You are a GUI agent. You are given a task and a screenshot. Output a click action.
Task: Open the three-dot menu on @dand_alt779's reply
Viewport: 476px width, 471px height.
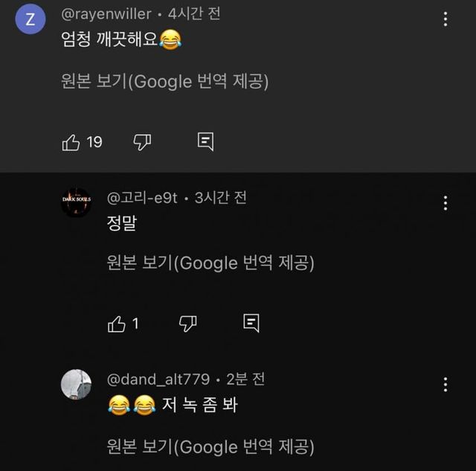(x=445, y=384)
